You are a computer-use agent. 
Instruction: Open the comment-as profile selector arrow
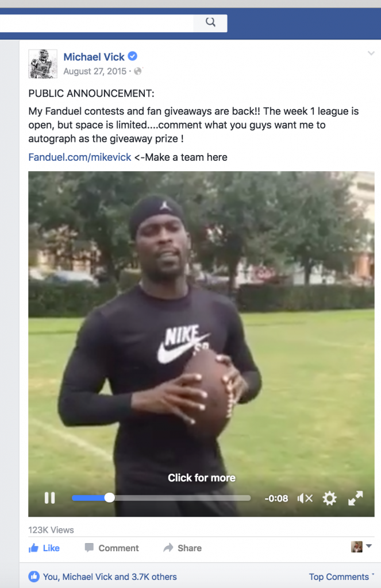tap(368, 547)
